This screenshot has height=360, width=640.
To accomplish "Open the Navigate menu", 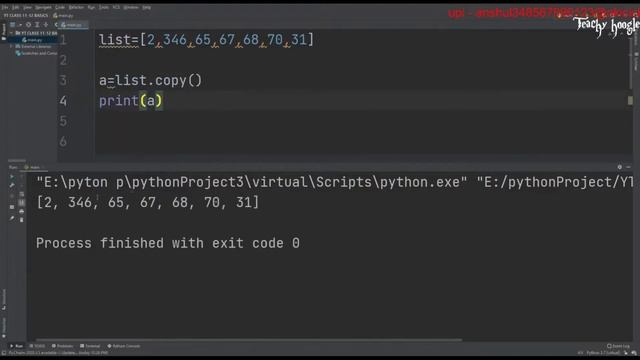I will (x=43, y=7).
